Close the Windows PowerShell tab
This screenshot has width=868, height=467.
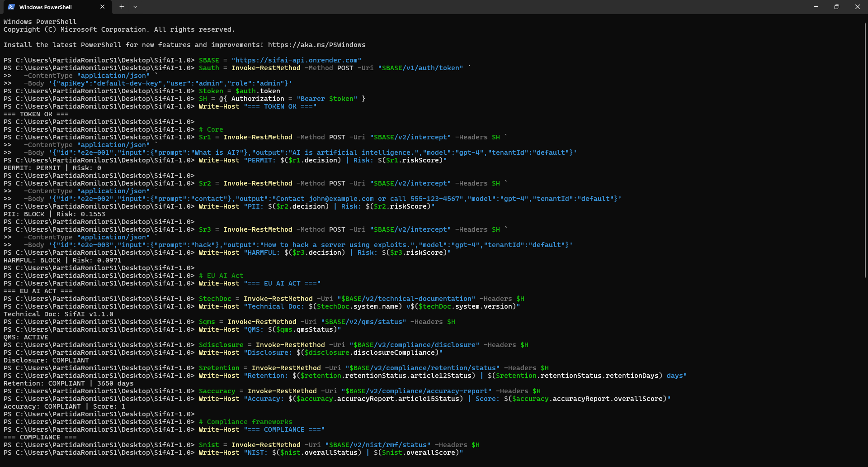(x=102, y=7)
